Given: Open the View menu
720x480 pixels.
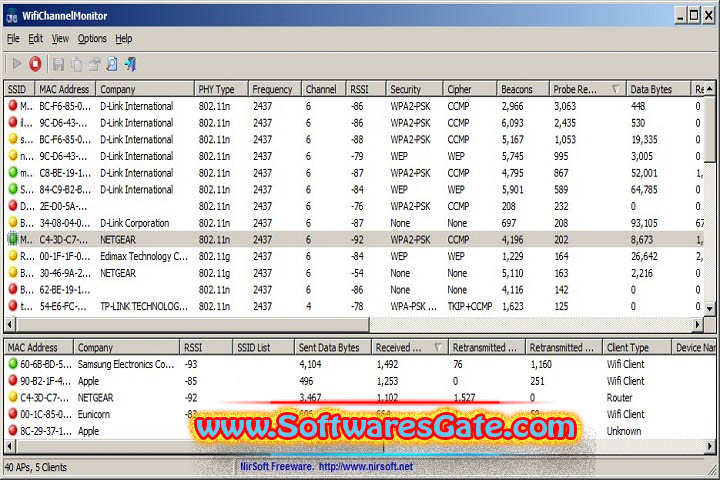Looking at the screenshot, I should pos(60,39).
